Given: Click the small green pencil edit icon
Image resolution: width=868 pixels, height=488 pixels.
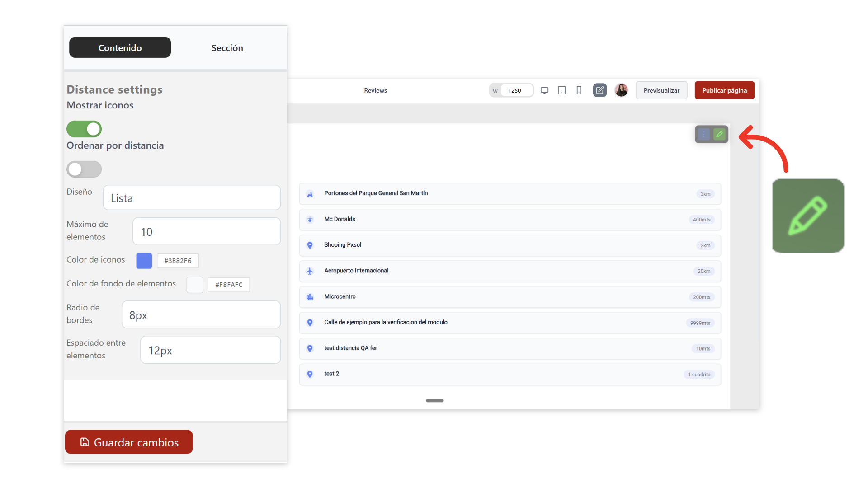Looking at the screenshot, I should tap(719, 134).
